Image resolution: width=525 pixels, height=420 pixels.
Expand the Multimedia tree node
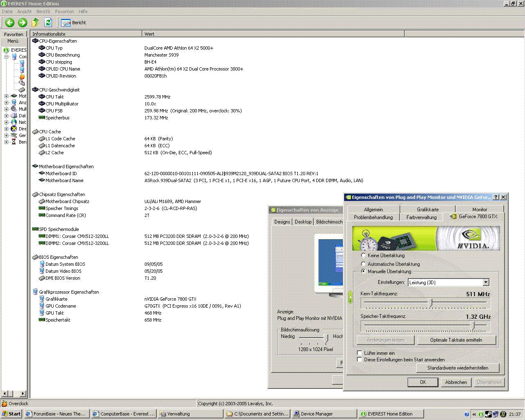click(x=6, y=109)
